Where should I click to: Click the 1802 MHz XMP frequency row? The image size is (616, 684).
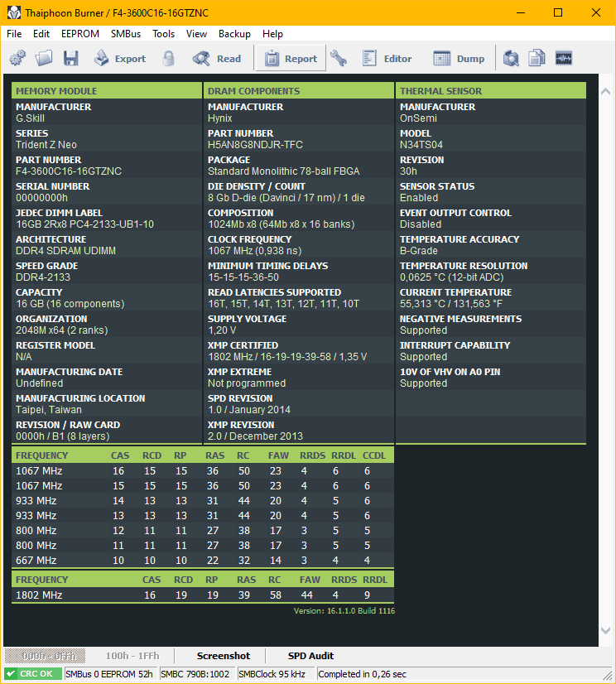203,595
